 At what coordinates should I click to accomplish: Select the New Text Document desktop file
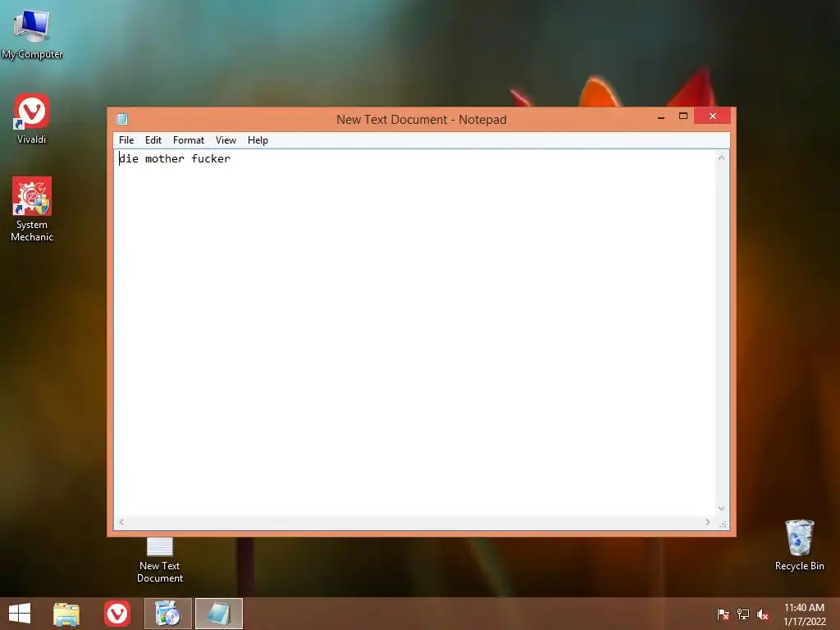click(x=160, y=560)
